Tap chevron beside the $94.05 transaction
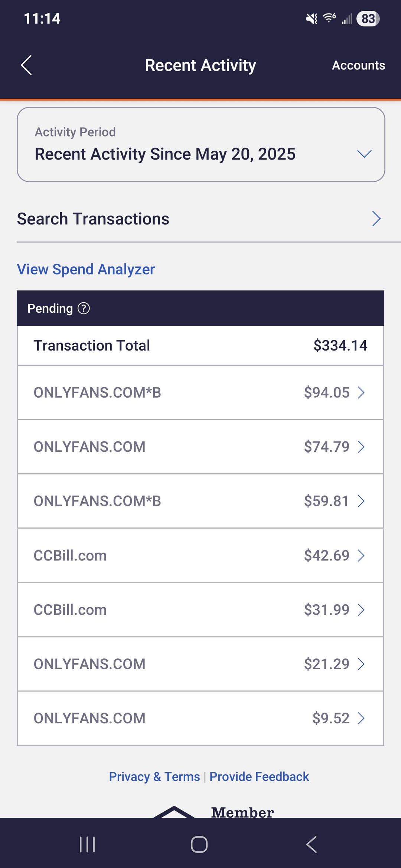Viewport: 401px width, 868px height. [361, 392]
